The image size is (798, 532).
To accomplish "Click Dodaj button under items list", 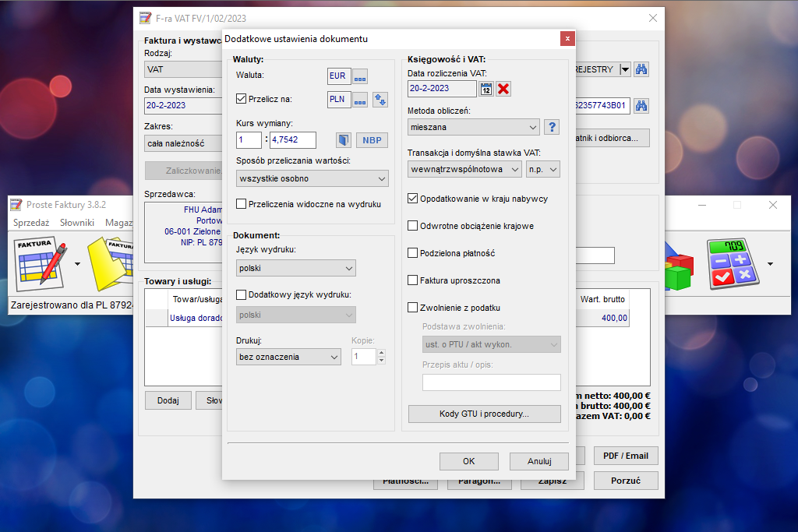I will tap(168, 401).
